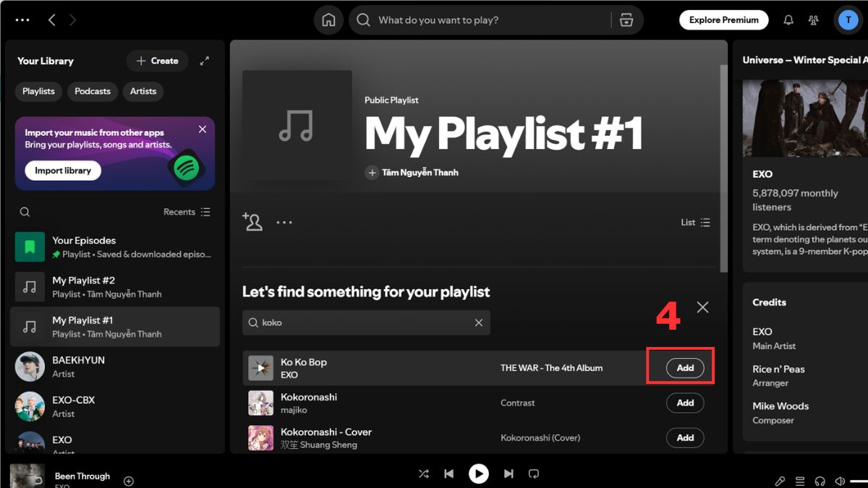Close the Import your music banner
Image resolution: width=868 pixels, height=488 pixels.
(x=203, y=129)
